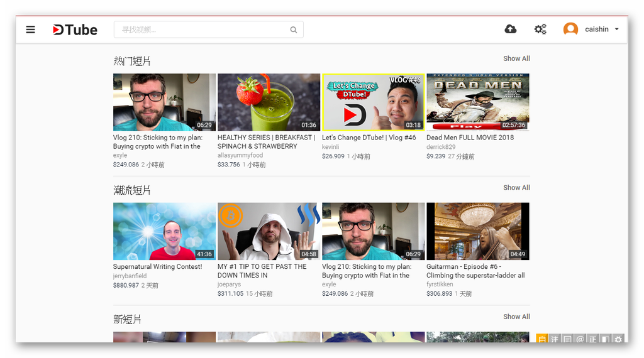Open title HEALTHY SERIES | BREAKFAST
644x358 pixels.
tap(267, 142)
